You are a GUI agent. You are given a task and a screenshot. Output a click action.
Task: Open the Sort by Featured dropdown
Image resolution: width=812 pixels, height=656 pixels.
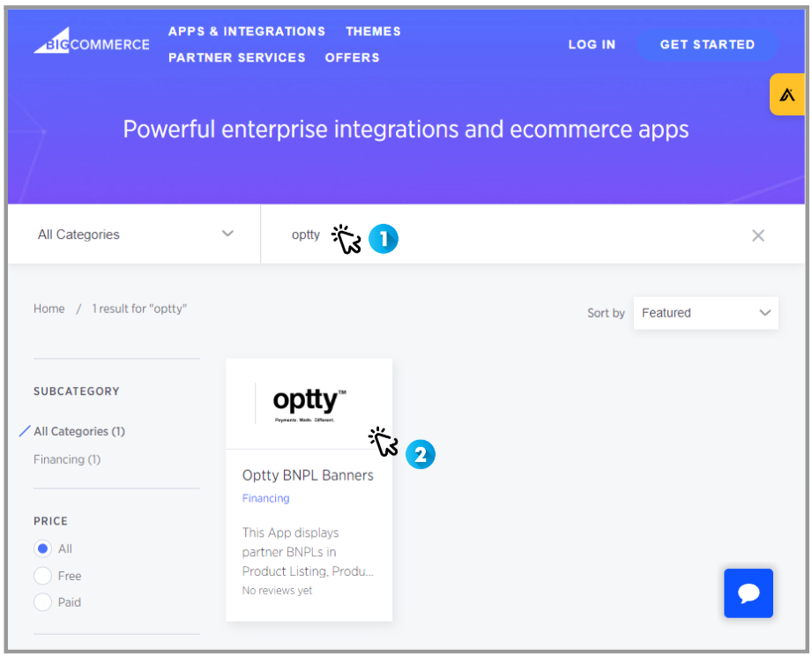tap(705, 313)
